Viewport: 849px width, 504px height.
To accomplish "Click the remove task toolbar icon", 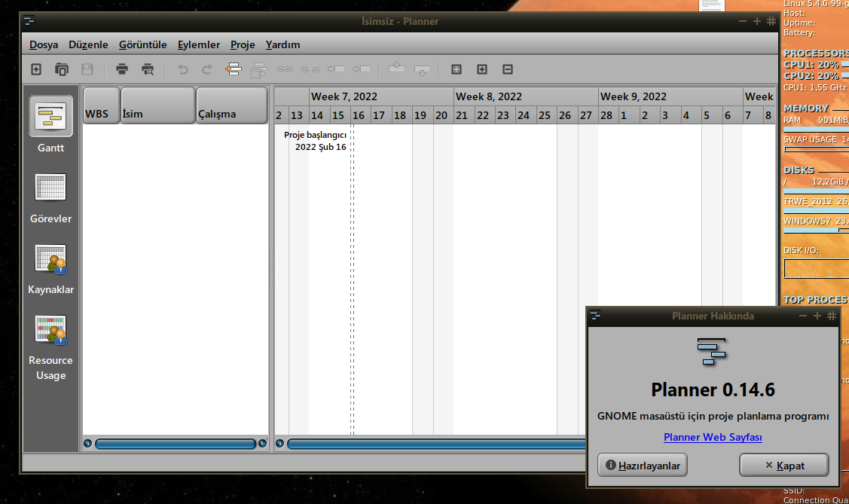I will [x=259, y=69].
